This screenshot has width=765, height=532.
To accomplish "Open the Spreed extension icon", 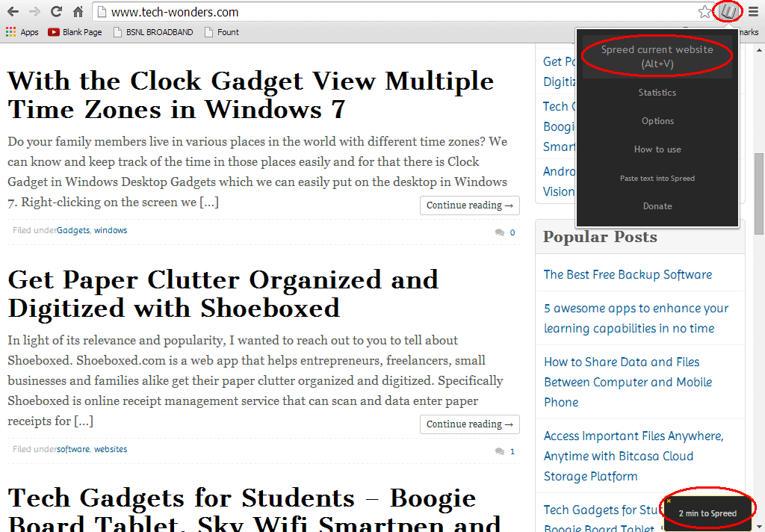I will tap(728, 12).
